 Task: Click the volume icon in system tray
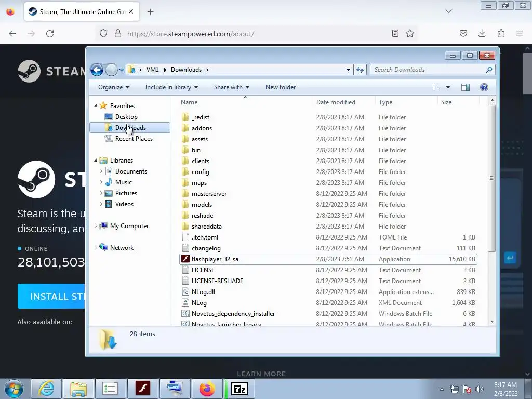(x=479, y=389)
